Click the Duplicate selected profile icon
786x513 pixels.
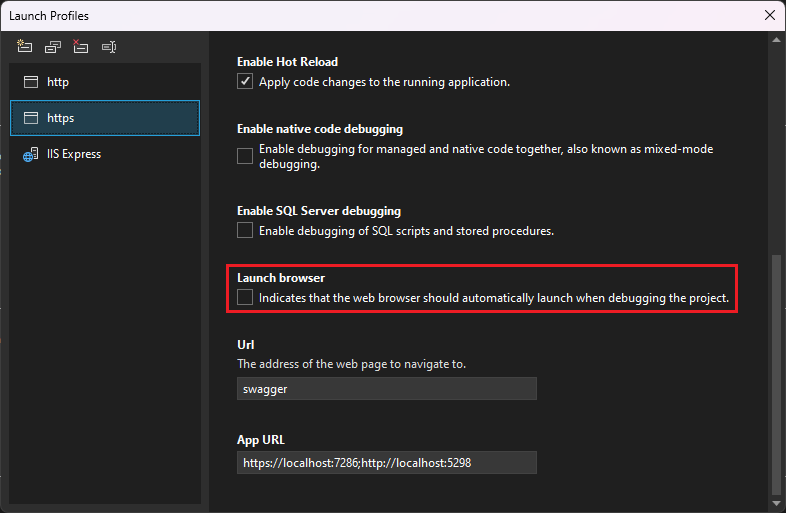pyautogui.click(x=53, y=46)
